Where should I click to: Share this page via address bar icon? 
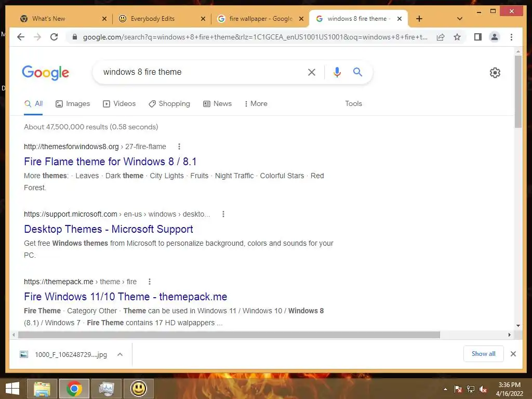(441, 37)
